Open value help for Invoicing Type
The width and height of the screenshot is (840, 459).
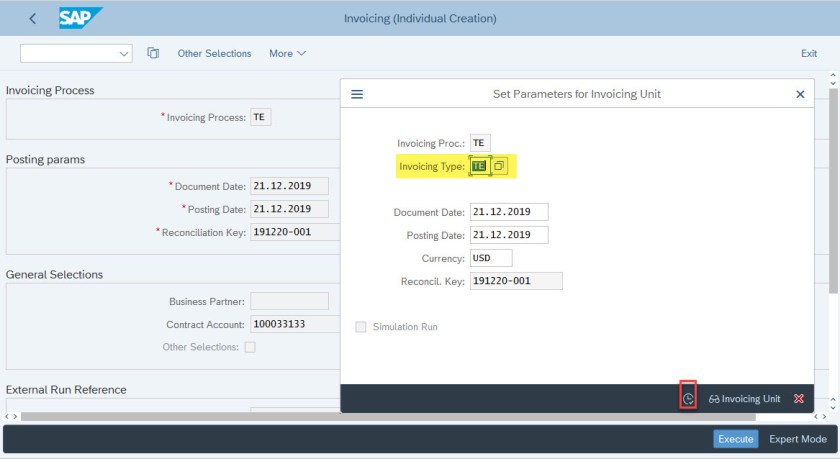pyautogui.click(x=499, y=166)
